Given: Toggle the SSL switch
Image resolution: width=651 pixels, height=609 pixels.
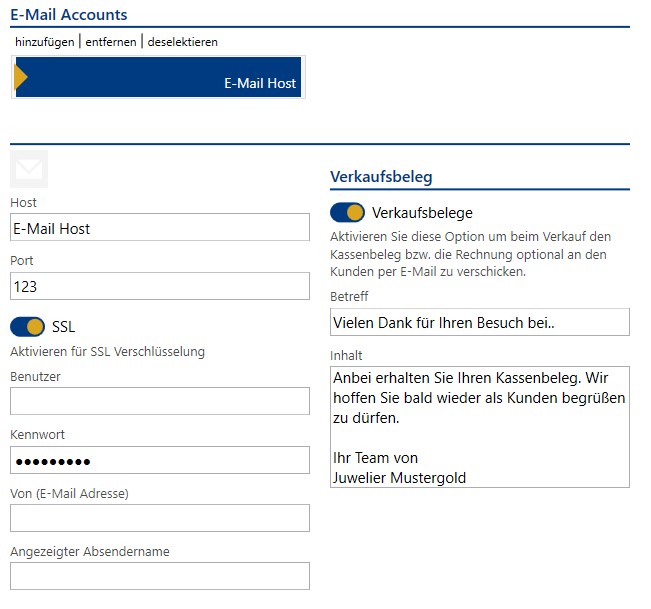Looking at the screenshot, I should click(27, 327).
